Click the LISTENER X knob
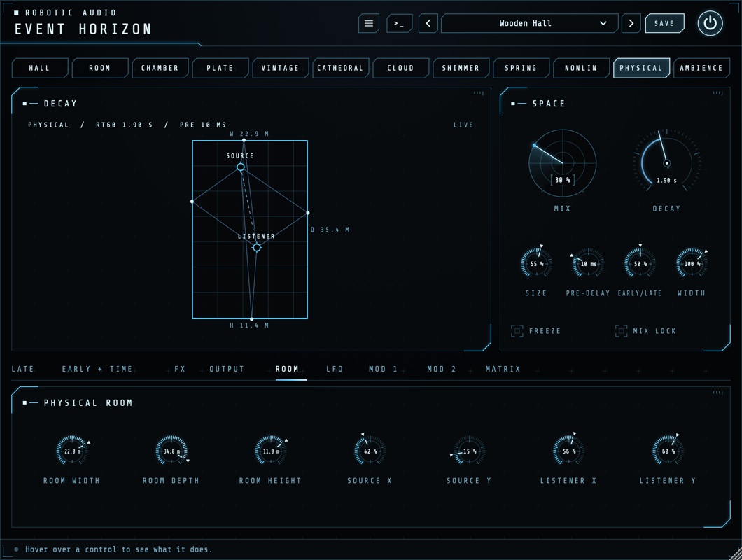Image resolution: width=742 pixels, height=560 pixels. (x=568, y=451)
